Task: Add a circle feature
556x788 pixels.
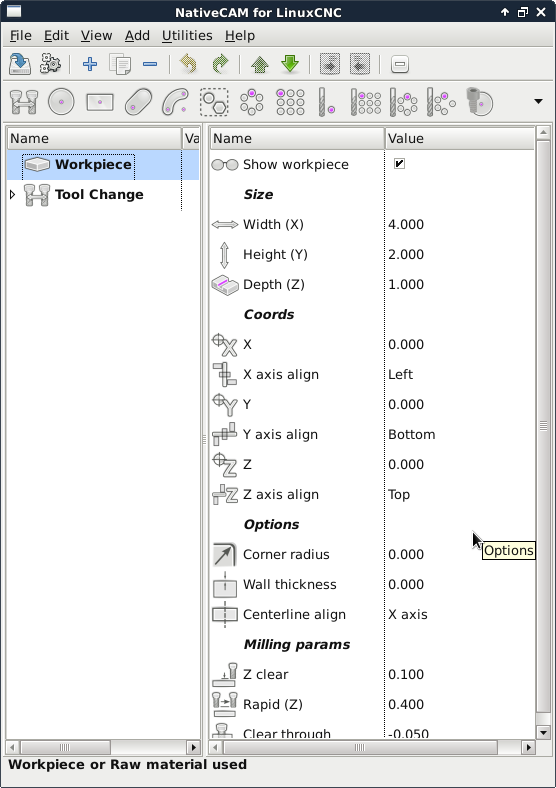Action: tap(61, 102)
